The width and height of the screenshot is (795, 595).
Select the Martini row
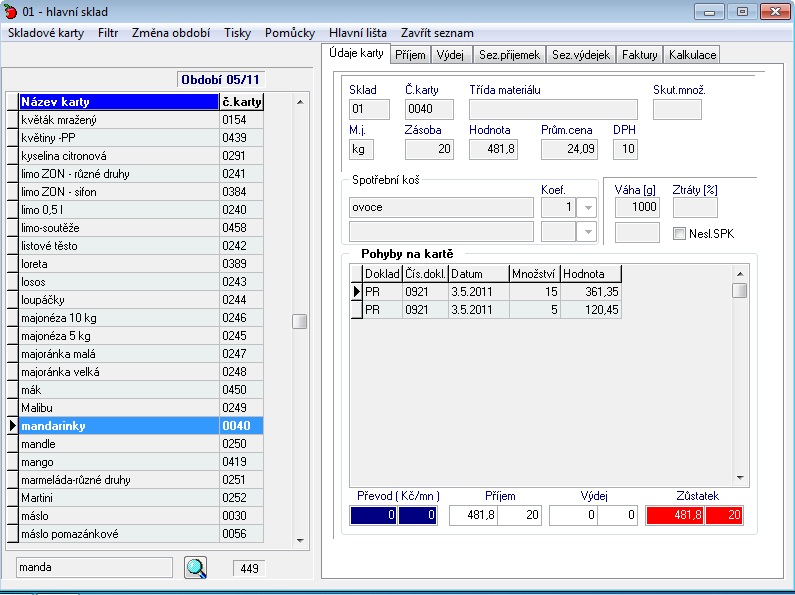pos(141,498)
